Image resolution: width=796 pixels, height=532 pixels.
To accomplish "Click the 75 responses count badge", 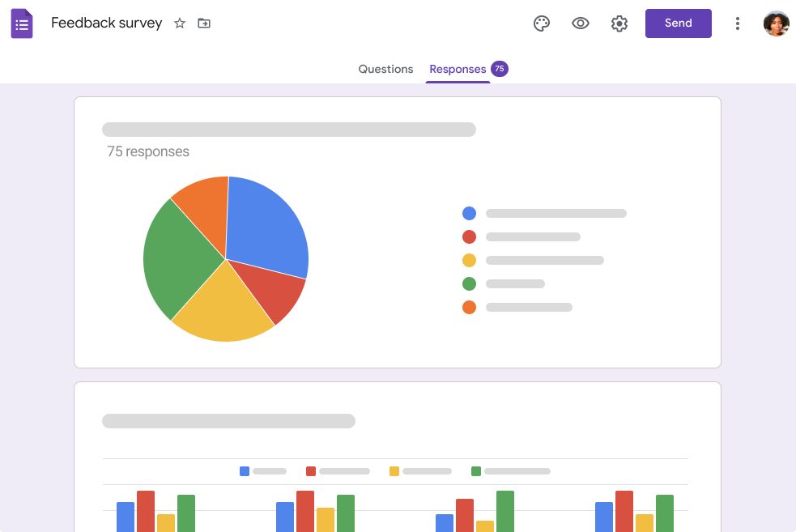I will (500, 69).
